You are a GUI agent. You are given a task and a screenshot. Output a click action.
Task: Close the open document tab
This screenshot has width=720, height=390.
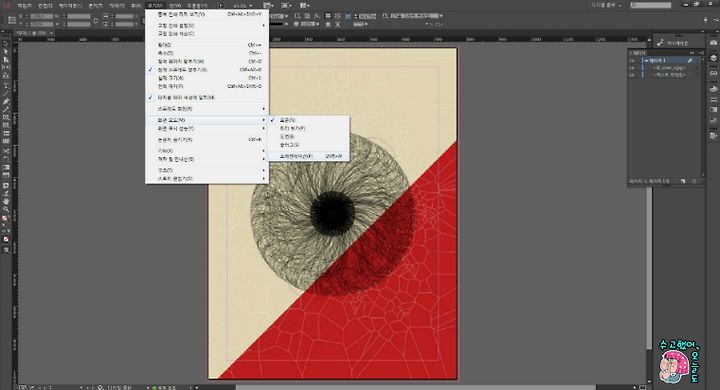pyautogui.click(x=51, y=33)
